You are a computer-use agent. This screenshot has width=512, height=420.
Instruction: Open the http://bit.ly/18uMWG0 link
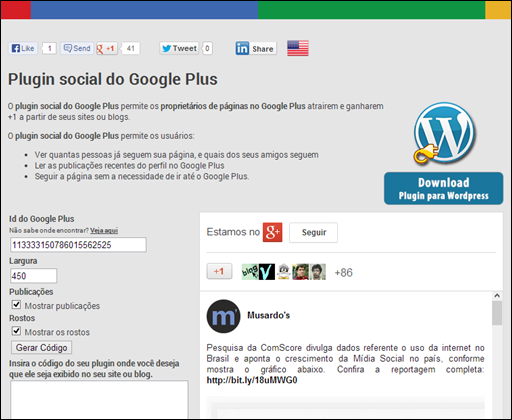tap(252, 380)
